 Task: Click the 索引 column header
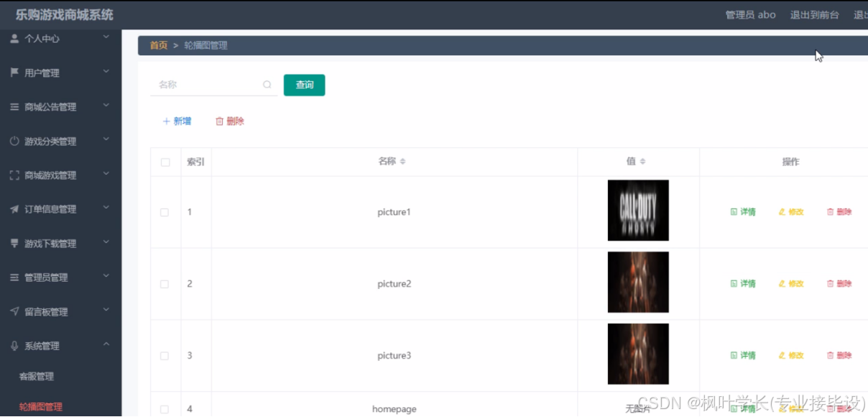(195, 162)
